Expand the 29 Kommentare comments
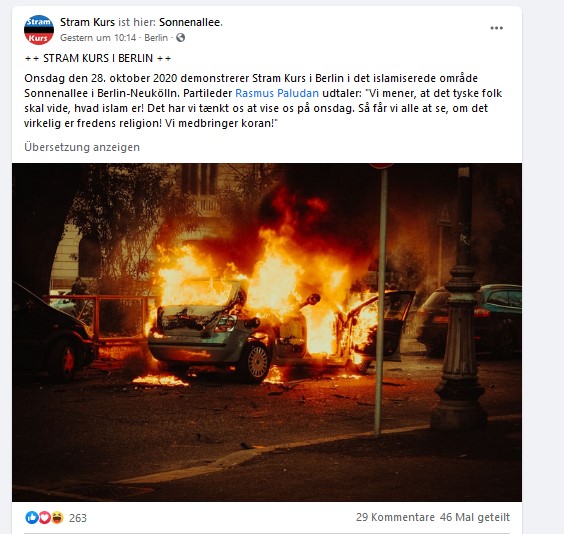This screenshot has height=534, width=564. pyautogui.click(x=395, y=517)
